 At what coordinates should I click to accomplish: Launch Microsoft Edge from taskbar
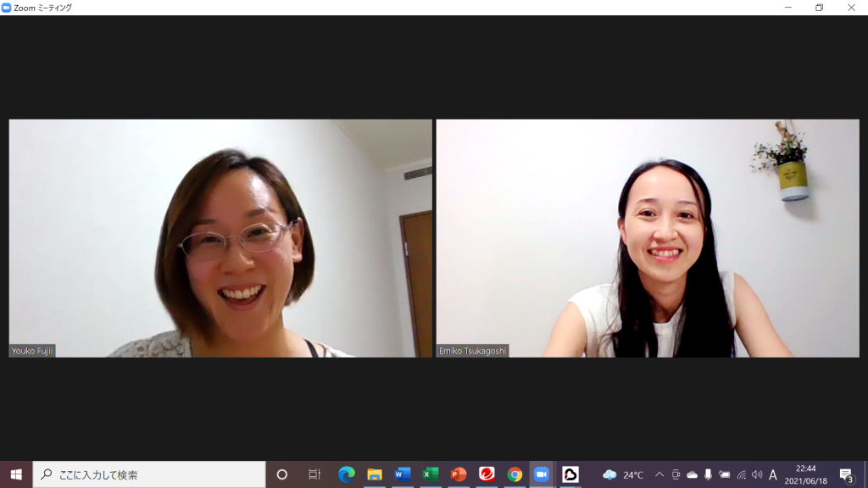347,474
